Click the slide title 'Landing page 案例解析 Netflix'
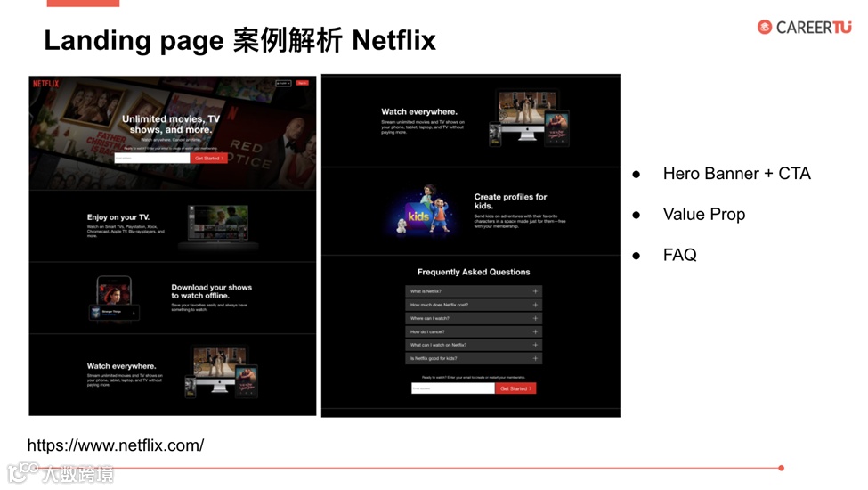 tap(239, 40)
